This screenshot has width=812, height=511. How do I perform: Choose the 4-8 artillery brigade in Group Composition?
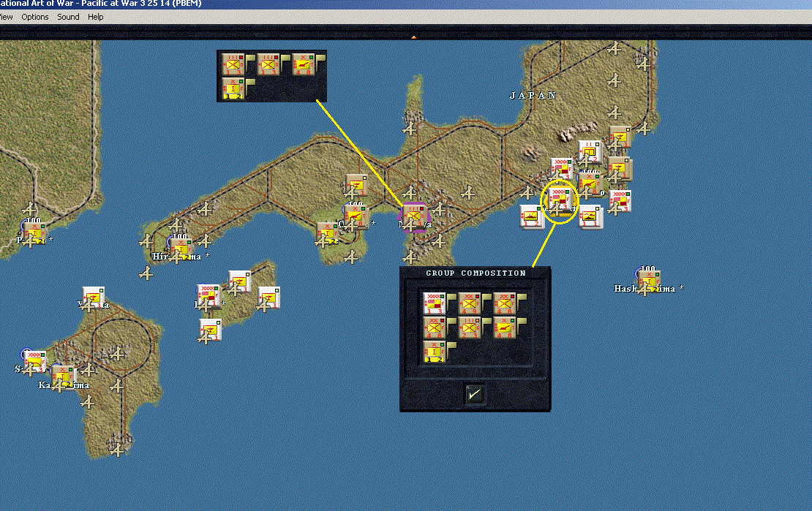[x=504, y=328]
